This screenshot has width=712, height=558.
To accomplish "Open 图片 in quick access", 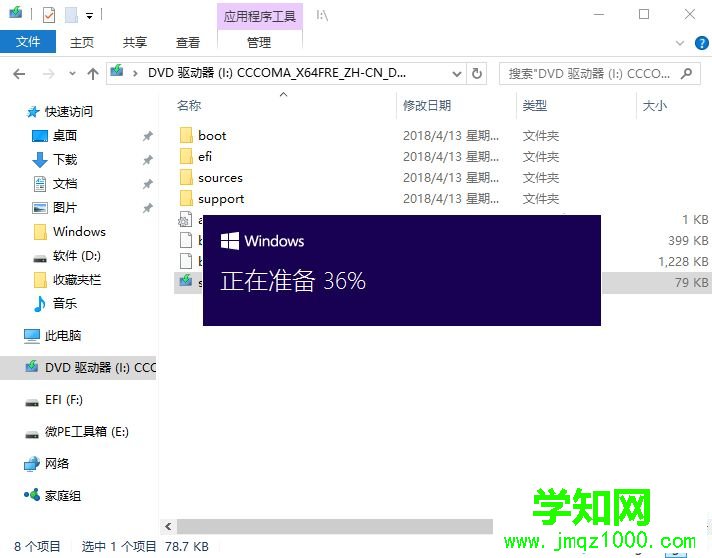I will pyautogui.click(x=65, y=207).
